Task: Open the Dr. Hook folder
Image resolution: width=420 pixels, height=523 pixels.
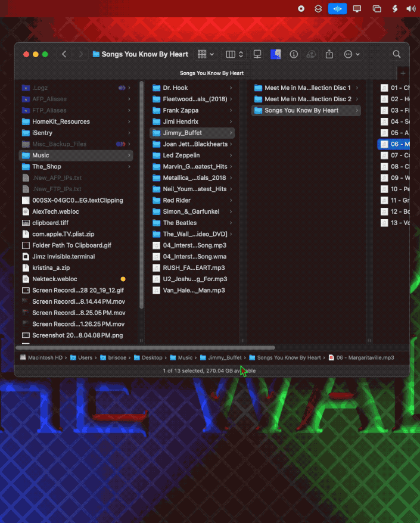Action: point(192,88)
